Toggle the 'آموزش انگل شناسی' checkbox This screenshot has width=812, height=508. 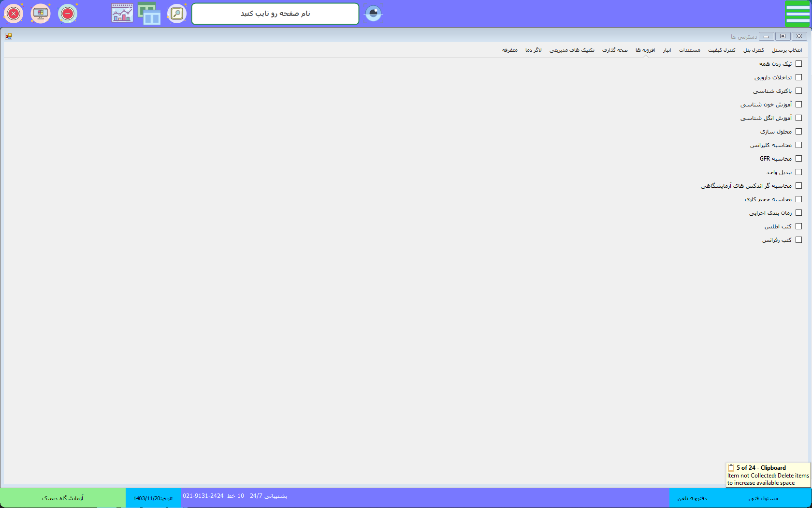point(798,118)
